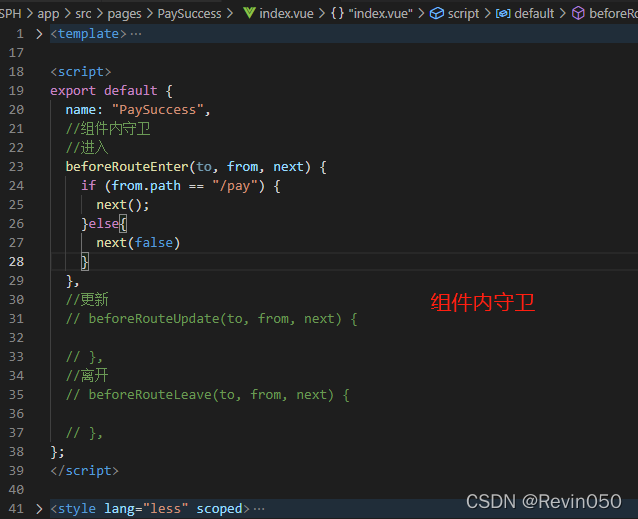Click the opening <script> tag on line 18
This screenshot has height=519, width=638.
coord(81,72)
